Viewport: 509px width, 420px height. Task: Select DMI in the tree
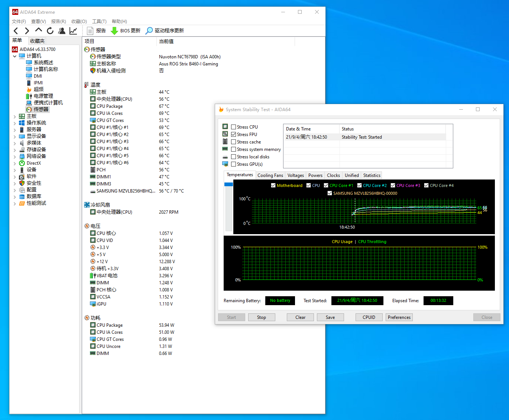pos(38,76)
